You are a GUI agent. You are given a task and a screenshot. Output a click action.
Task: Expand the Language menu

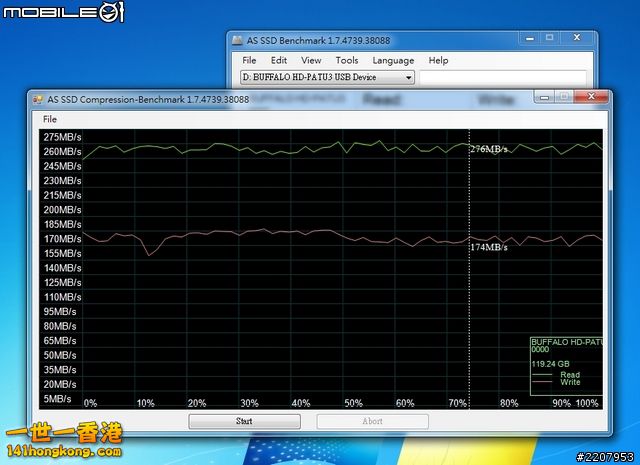pos(393,60)
